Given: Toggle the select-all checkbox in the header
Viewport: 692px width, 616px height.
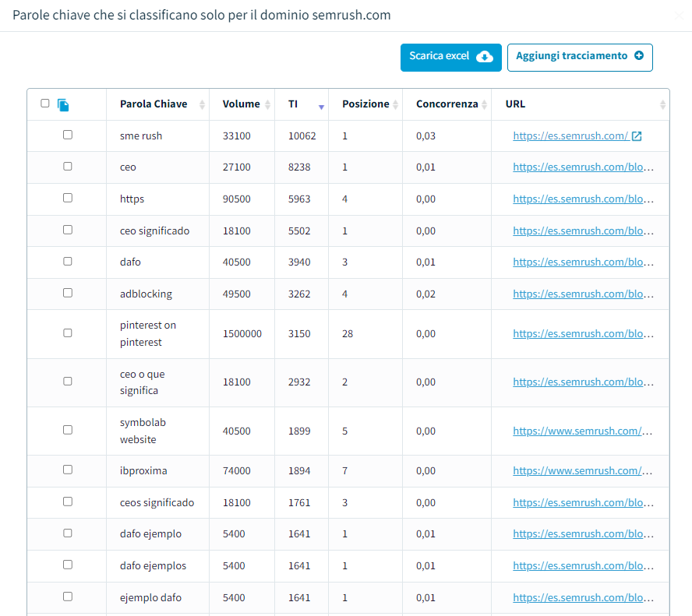Looking at the screenshot, I should pyautogui.click(x=44, y=104).
